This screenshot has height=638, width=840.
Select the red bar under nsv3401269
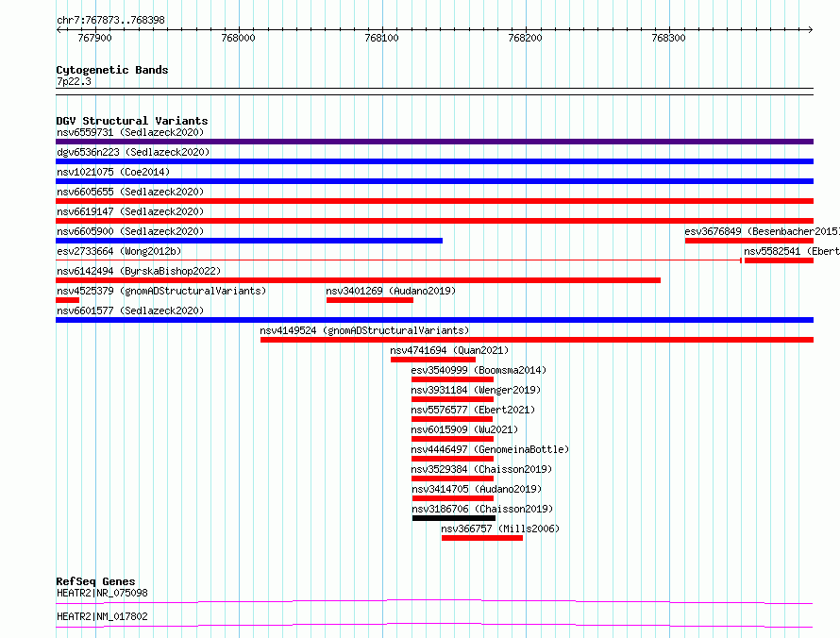370,300
